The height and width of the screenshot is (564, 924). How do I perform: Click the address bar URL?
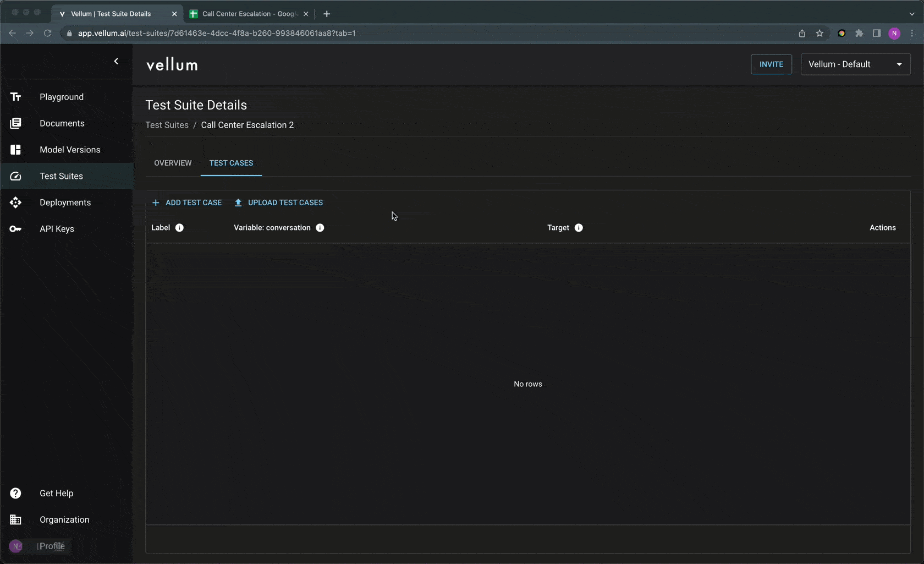pyautogui.click(x=217, y=33)
